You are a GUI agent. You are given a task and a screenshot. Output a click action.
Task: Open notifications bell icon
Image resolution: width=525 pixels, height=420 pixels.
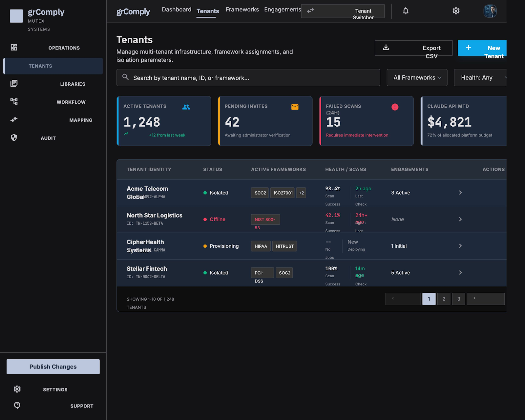pos(406,11)
